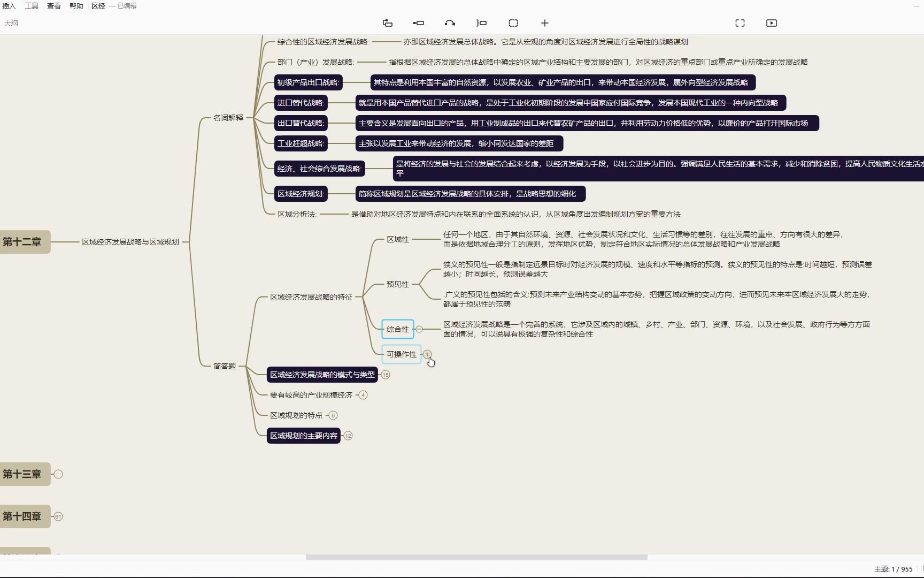The height and width of the screenshot is (578, 924).
Task: Expand the 可操作性 node children
Action: pos(427,354)
